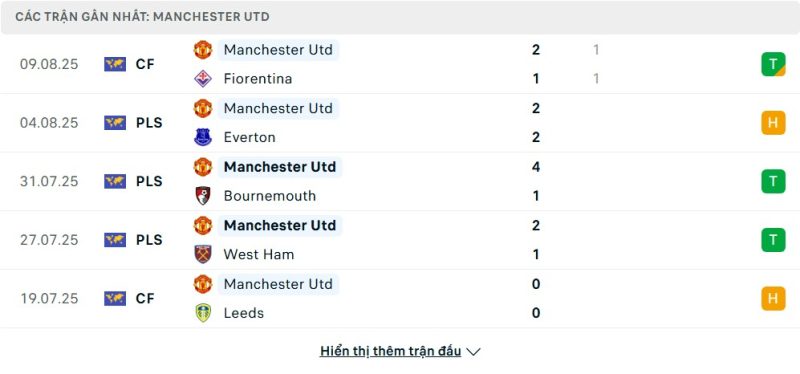The width and height of the screenshot is (800, 374).
Task: Click the world flag icon beside 04.08.25 PLS
Action: 115,123
